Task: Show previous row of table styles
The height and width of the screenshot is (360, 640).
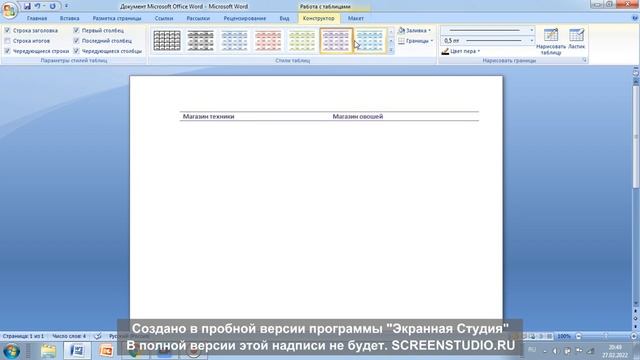Action: (x=391, y=32)
